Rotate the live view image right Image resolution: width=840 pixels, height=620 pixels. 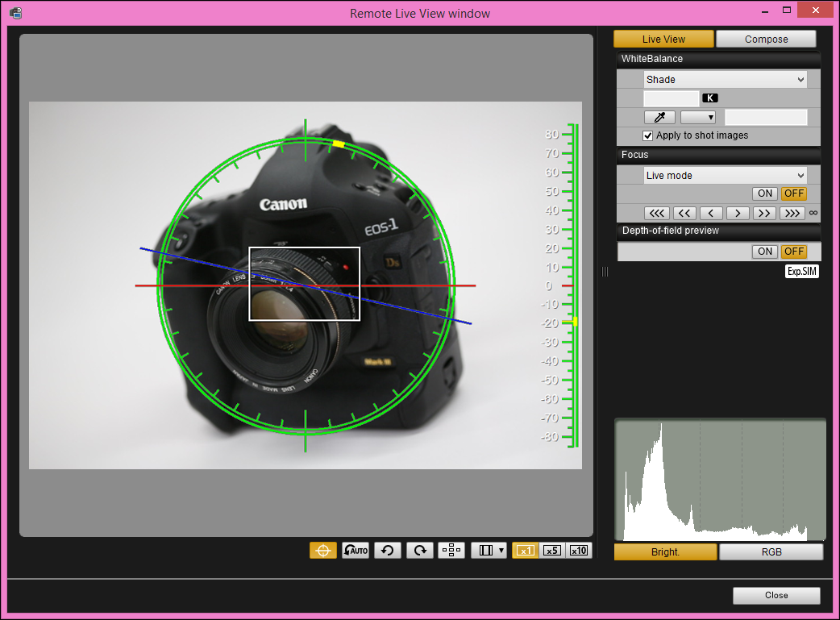pyautogui.click(x=419, y=551)
